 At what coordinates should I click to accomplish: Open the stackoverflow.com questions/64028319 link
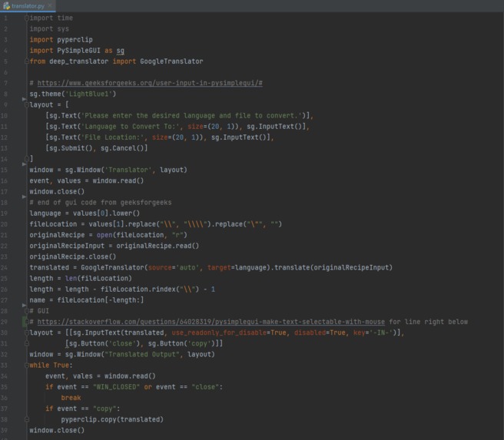[211, 322]
